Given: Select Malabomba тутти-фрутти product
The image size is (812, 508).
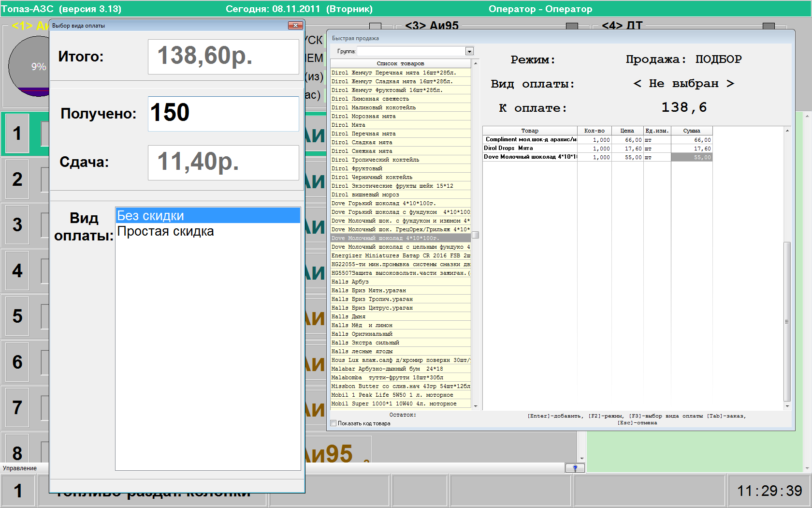Looking at the screenshot, I should tap(401, 377).
